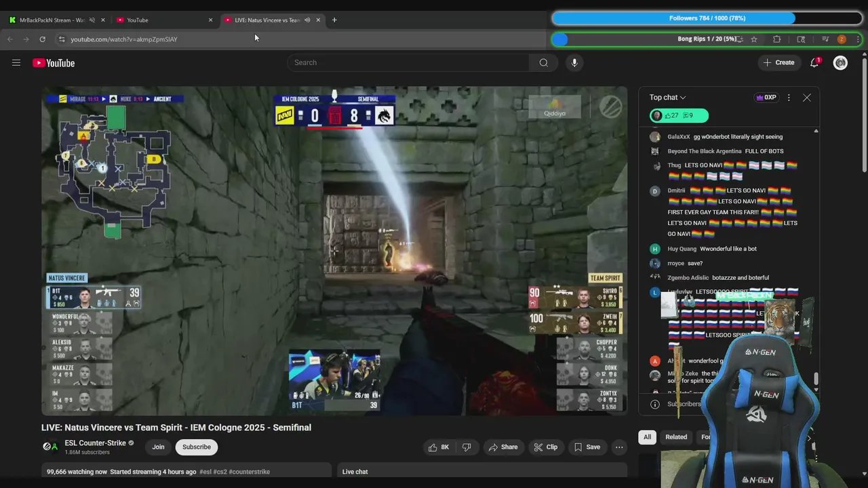Open live chat options three dots
Screen dimensions: 868x488
(x=789, y=98)
